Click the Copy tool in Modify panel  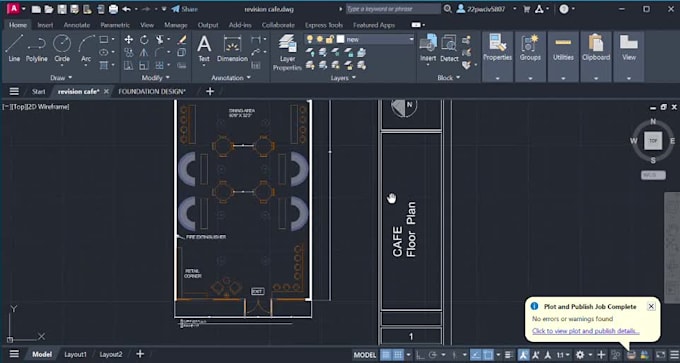[129, 52]
